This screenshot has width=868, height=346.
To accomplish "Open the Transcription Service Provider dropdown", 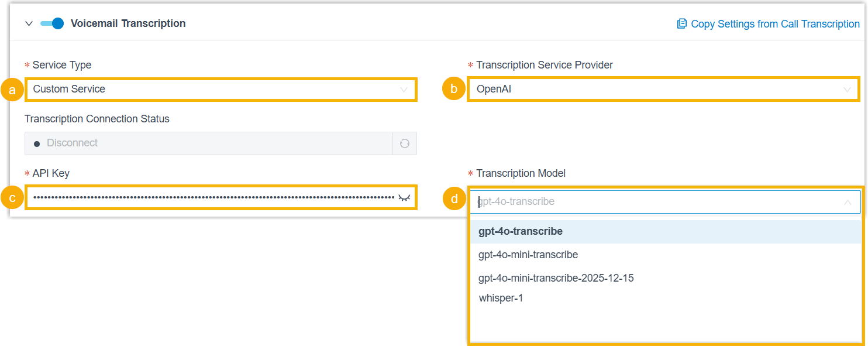I will [664, 90].
